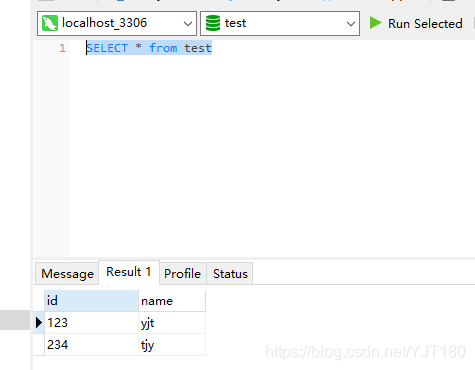The image size is (475, 370).
Task: Click the SELECT keyword in the query editor
Action: 107,48
